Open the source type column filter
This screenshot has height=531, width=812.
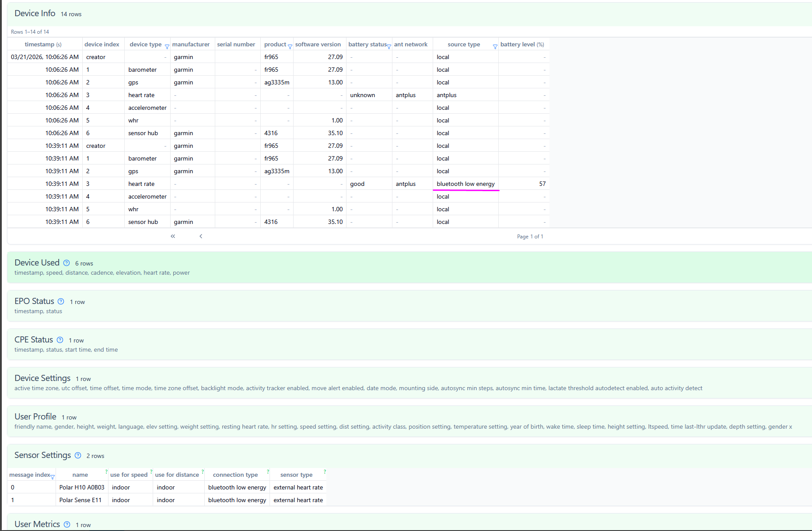point(495,46)
